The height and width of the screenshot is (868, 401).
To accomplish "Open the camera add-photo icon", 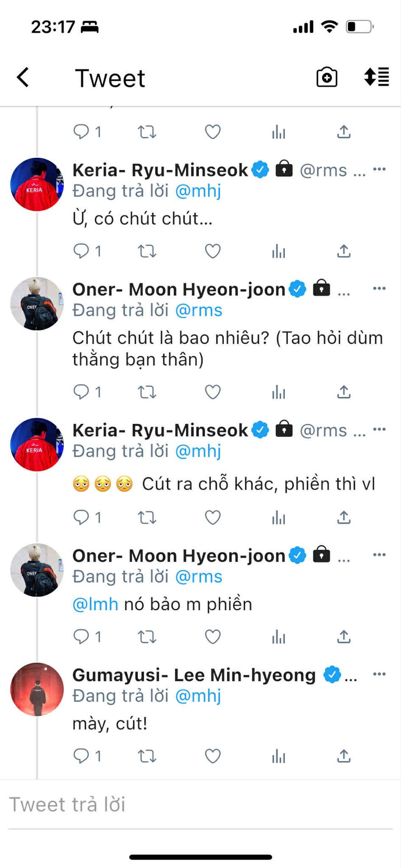I will 326,77.
